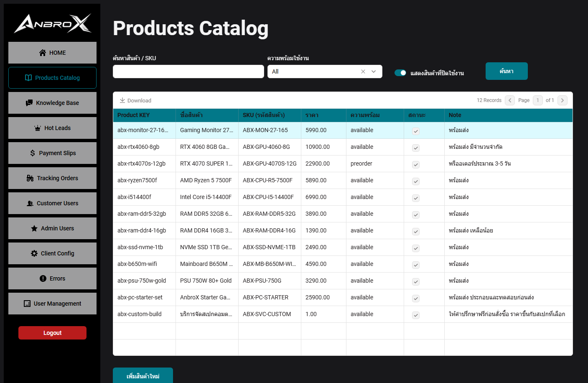Open Payment Slips page
This screenshot has width=588, height=383.
pos(52,153)
